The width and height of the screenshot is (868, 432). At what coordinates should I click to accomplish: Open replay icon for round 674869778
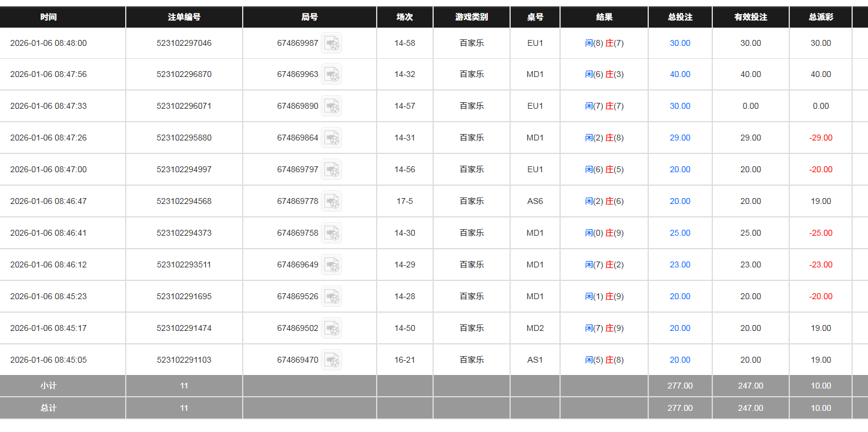point(331,202)
